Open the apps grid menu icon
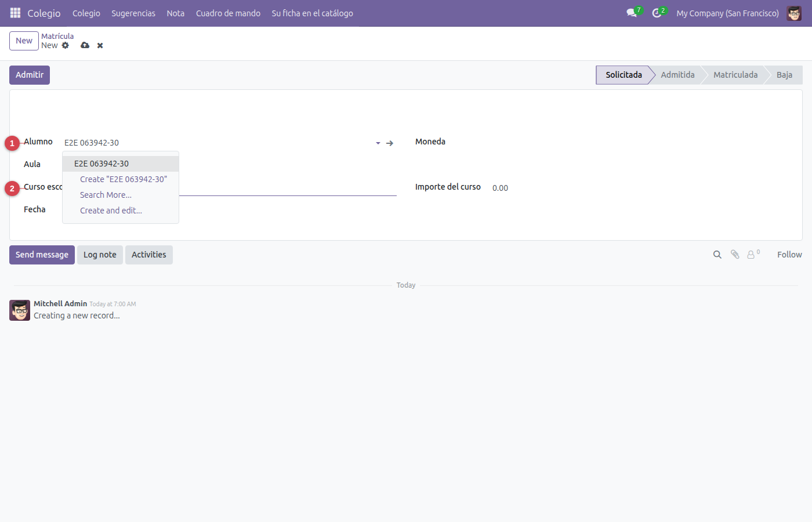 [x=16, y=13]
